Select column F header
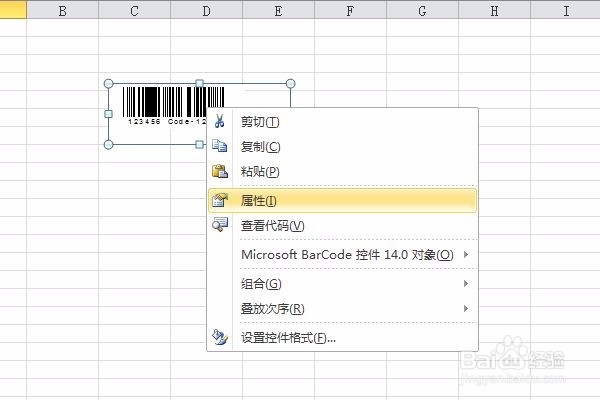600x400 pixels. point(351,10)
